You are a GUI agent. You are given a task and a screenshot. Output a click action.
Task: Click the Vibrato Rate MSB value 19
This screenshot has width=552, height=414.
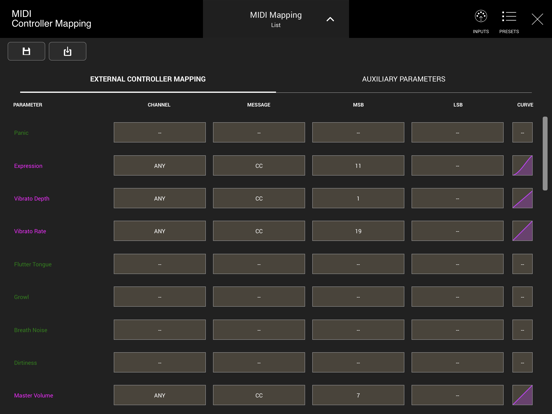point(358,231)
